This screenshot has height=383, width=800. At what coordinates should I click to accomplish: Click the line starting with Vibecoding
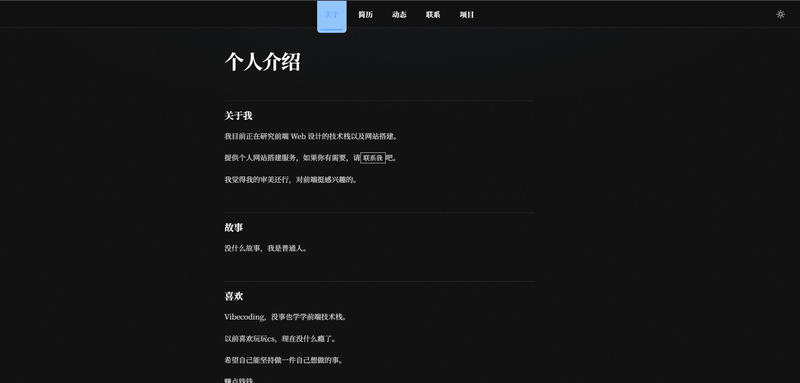point(286,317)
